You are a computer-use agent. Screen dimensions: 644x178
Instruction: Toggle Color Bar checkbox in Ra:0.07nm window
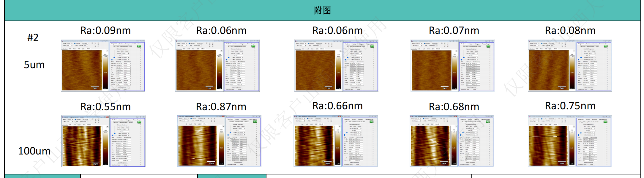tap(425, 43)
